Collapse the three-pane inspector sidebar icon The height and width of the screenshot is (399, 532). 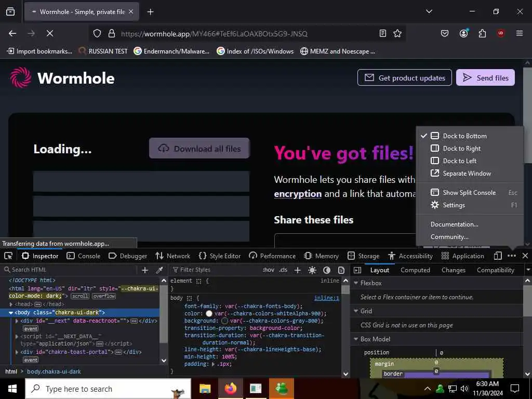357,270
